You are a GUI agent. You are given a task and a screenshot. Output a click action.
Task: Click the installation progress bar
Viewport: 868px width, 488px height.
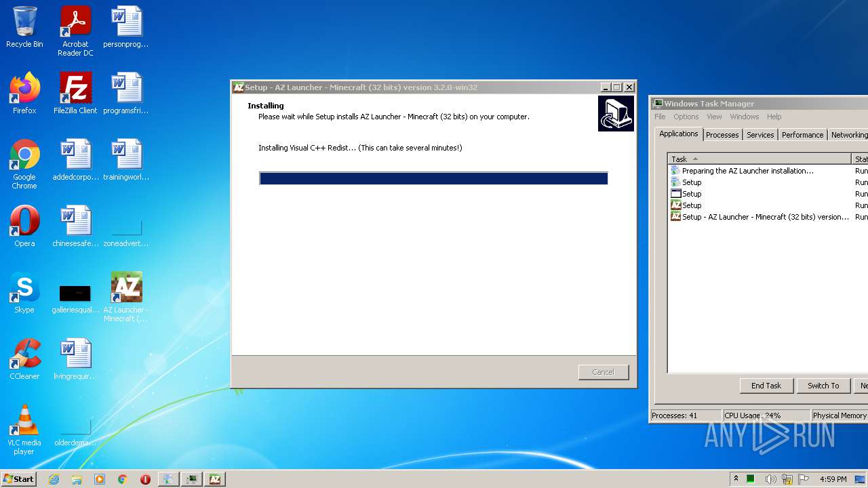[433, 178]
